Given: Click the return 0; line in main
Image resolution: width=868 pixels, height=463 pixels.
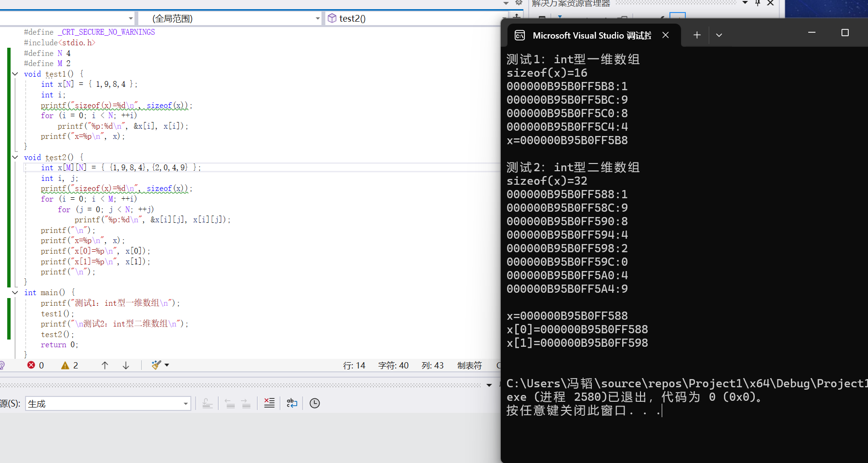Looking at the screenshot, I should pos(59,345).
